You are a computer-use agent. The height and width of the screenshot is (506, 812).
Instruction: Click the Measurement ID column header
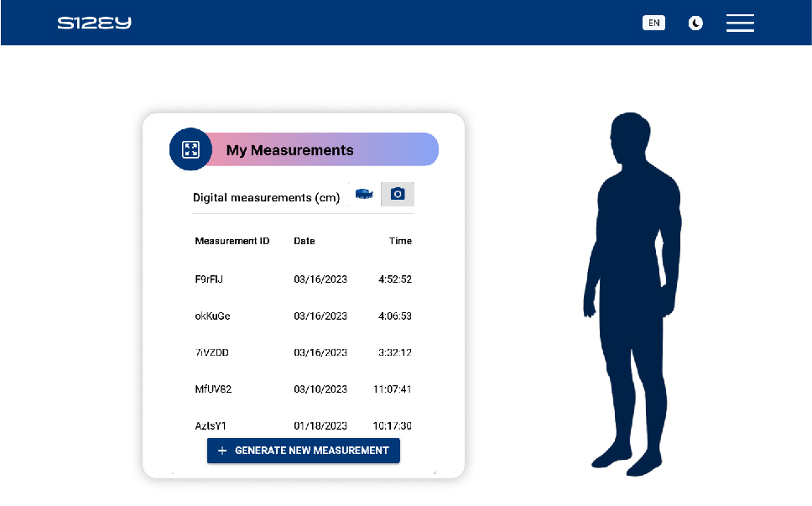click(232, 241)
